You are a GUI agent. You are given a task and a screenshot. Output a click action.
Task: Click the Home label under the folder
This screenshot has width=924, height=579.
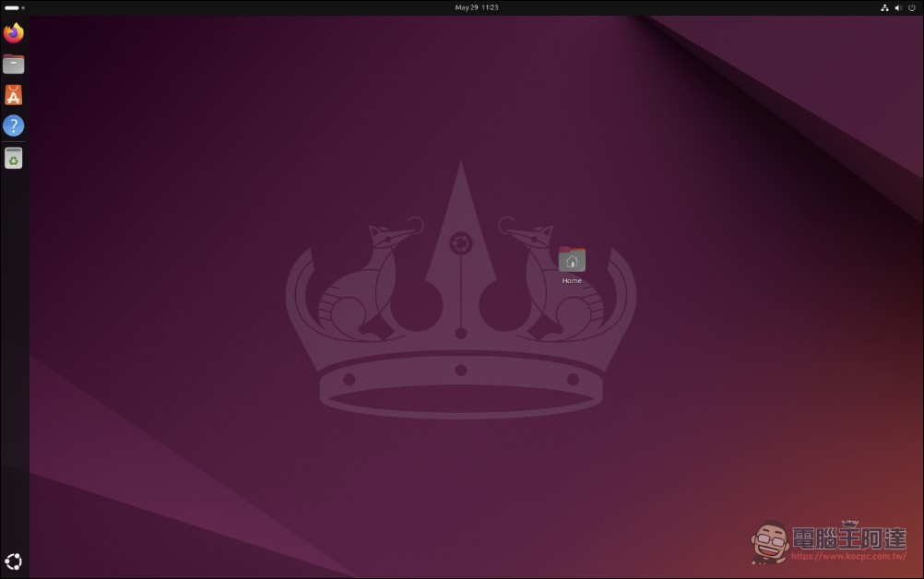click(x=572, y=280)
